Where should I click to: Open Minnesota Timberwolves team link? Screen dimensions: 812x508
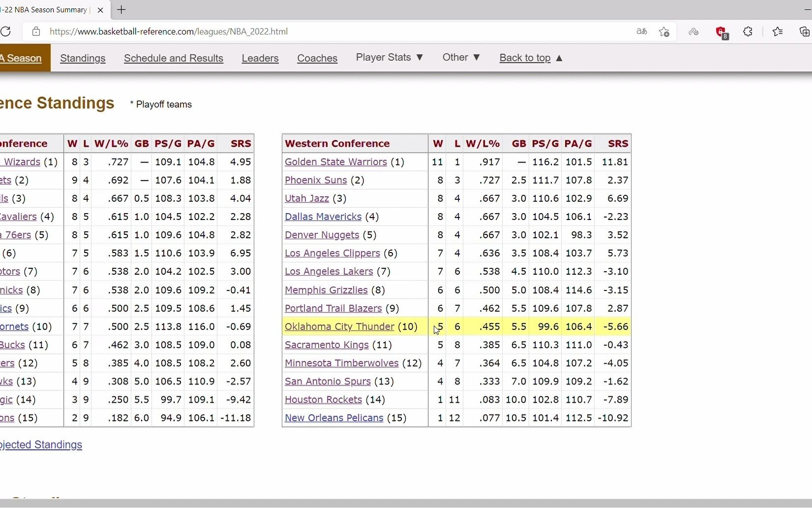click(x=341, y=363)
